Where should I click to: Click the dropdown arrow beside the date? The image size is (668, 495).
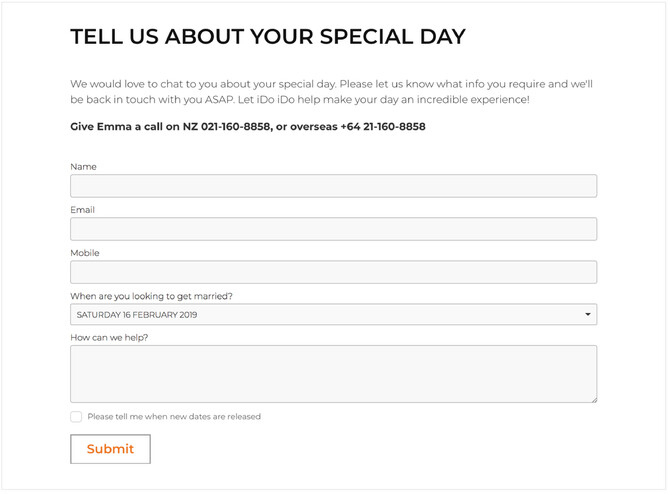pos(587,315)
